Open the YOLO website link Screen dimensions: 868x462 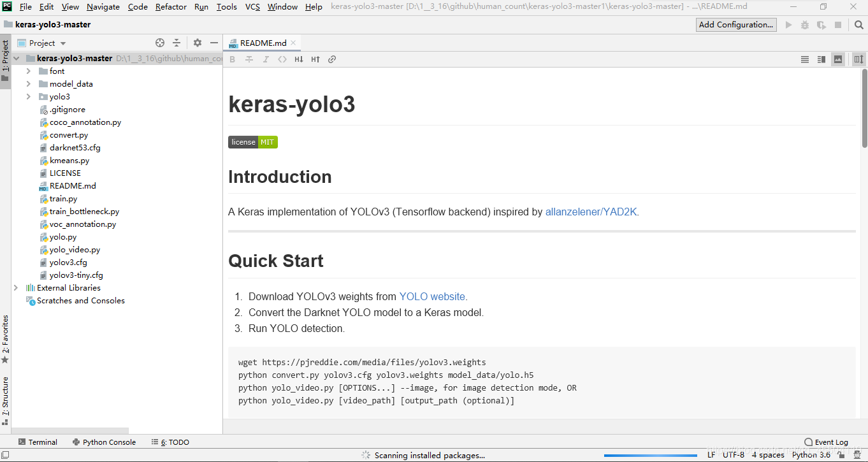point(432,296)
